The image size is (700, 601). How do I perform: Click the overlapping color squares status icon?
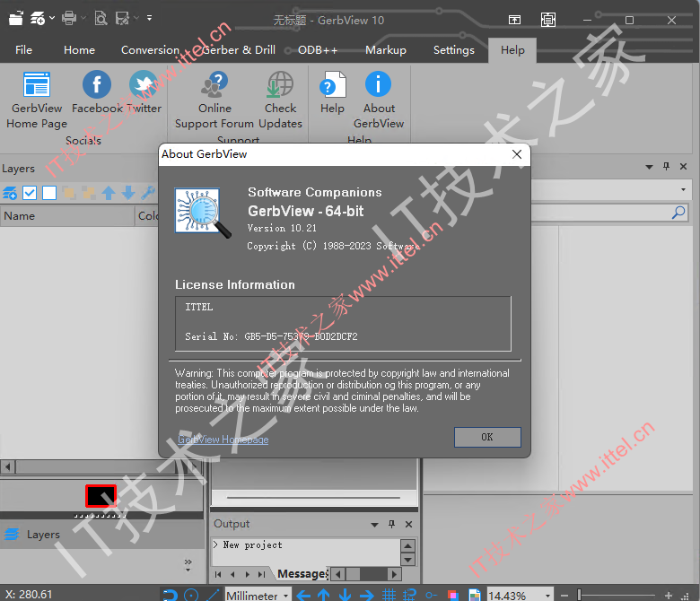[x=452, y=596]
